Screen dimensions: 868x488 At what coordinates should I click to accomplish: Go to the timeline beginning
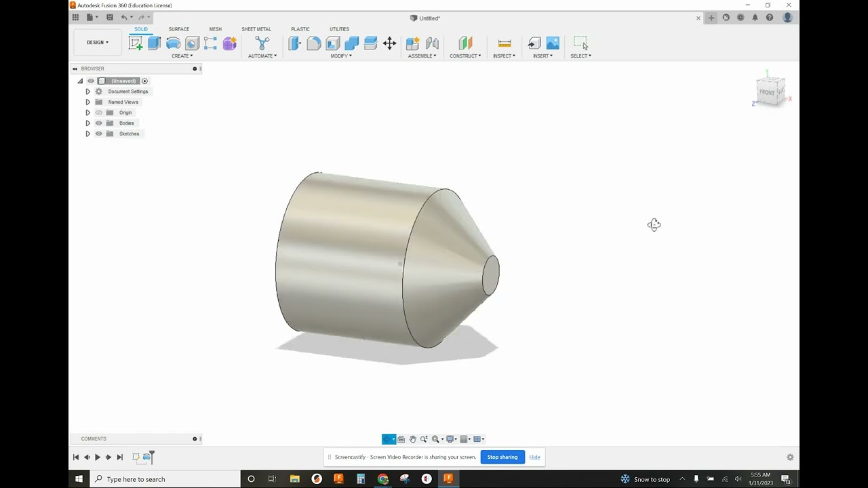[x=76, y=457]
